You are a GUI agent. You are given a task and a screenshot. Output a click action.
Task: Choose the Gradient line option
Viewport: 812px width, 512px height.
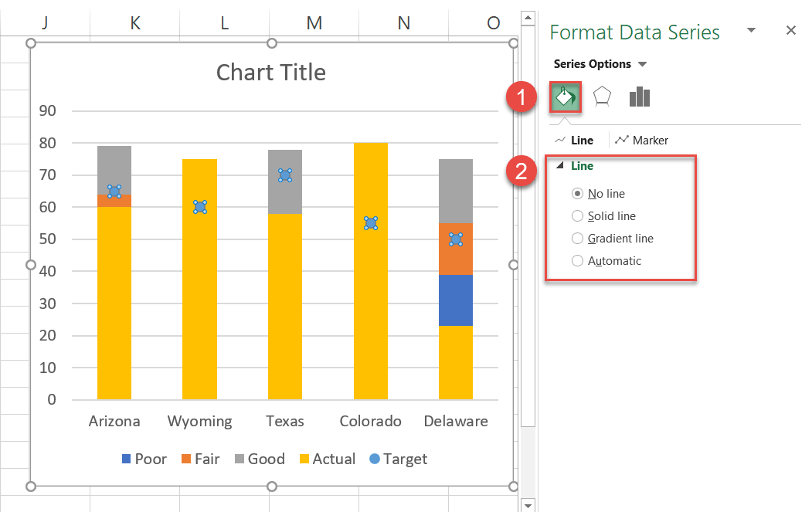(x=577, y=238)
